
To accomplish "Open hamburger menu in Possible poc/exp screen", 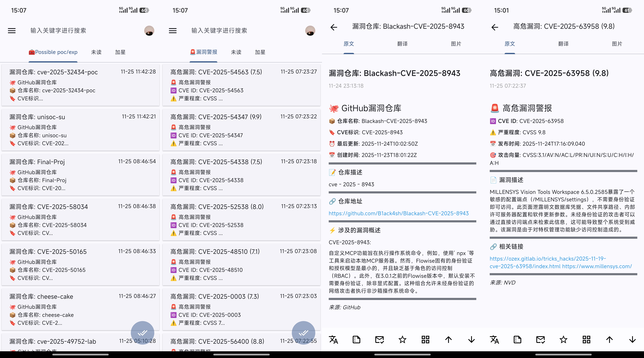I will [12, 31].
